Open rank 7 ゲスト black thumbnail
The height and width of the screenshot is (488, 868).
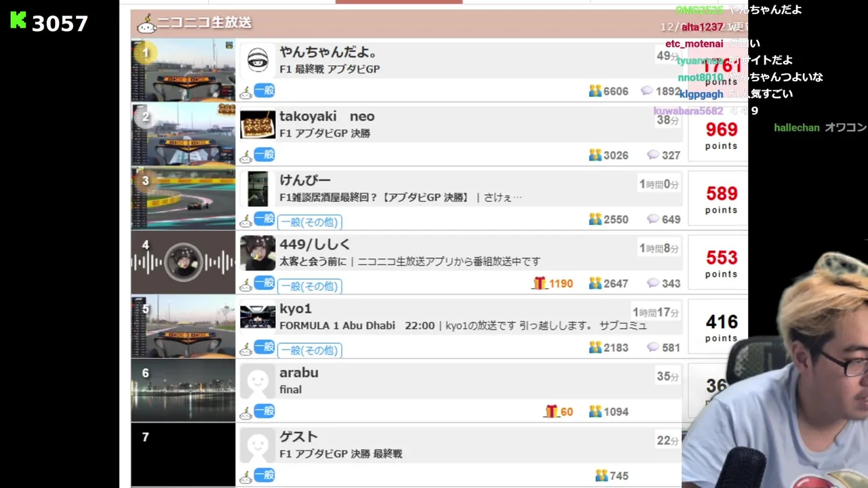pos(183,454)
